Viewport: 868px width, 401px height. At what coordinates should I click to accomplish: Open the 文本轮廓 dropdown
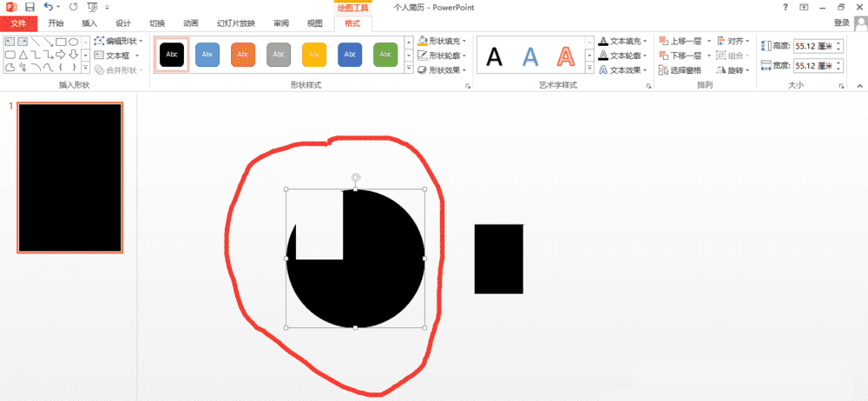[622, 56]
